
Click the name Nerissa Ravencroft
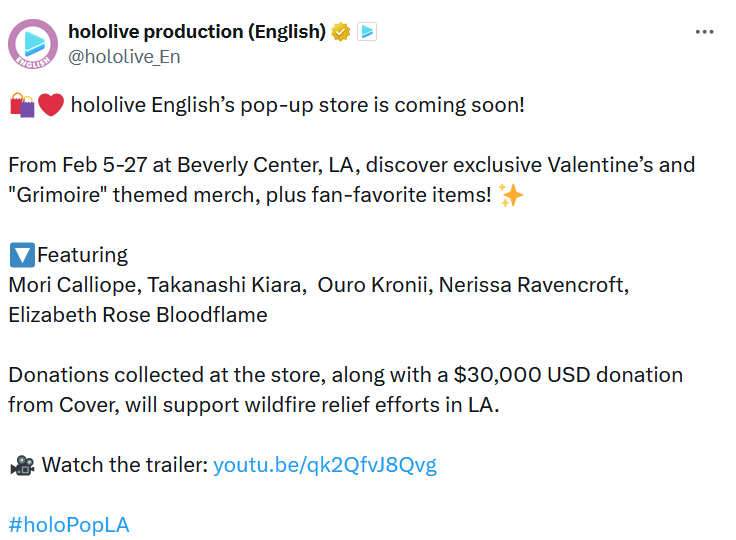click(x=529, y=285)
